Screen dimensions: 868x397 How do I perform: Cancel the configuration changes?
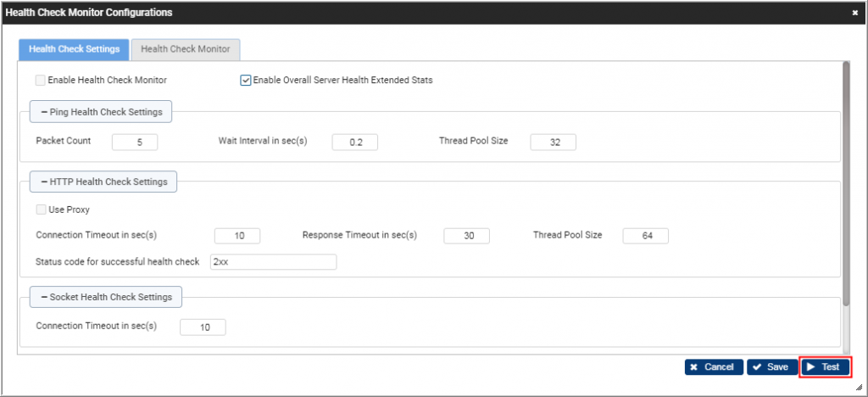[x=714, y=366]
